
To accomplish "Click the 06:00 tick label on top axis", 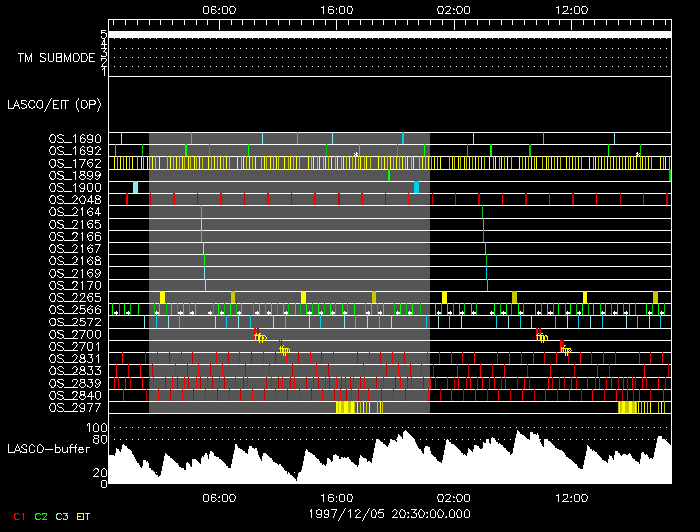I will (219, 9).
